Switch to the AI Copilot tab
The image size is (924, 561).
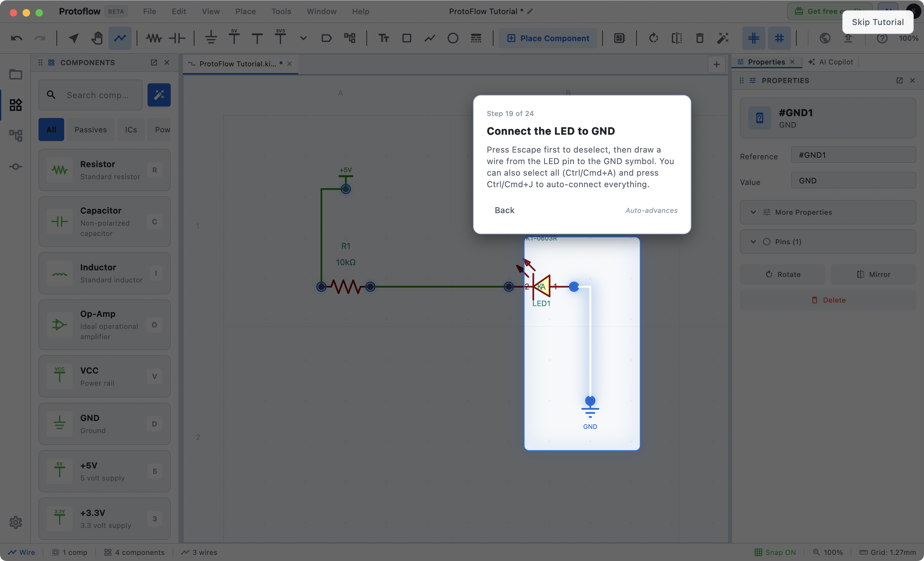(x=831, y=62)
